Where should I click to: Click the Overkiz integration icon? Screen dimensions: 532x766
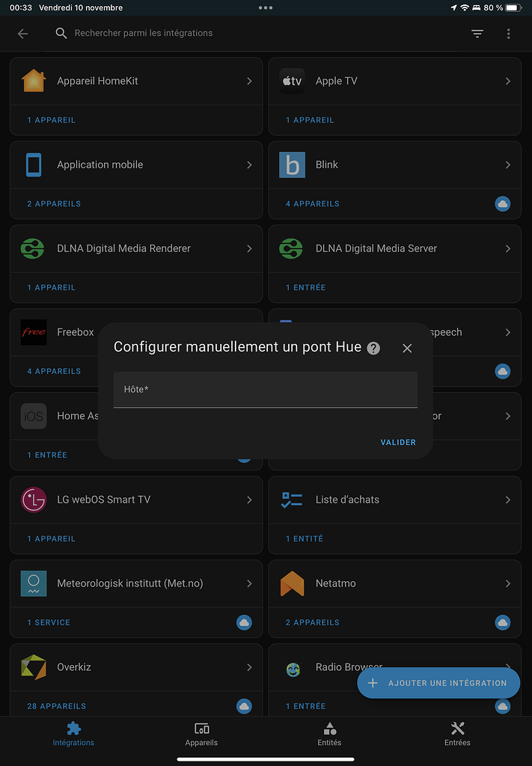click(x=33, y=667)
